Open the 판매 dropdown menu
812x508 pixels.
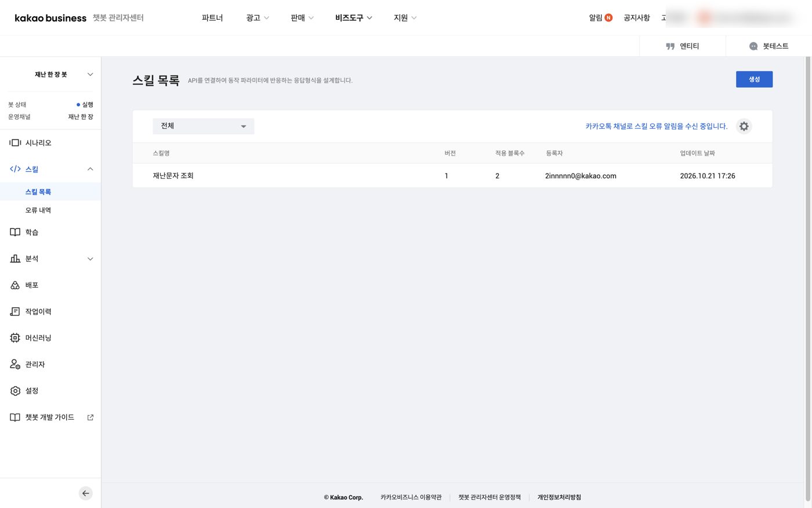[302, 18]
